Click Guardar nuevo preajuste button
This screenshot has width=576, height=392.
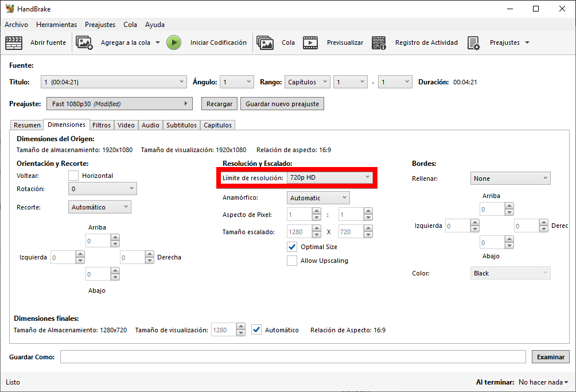(x=282, y=104)
